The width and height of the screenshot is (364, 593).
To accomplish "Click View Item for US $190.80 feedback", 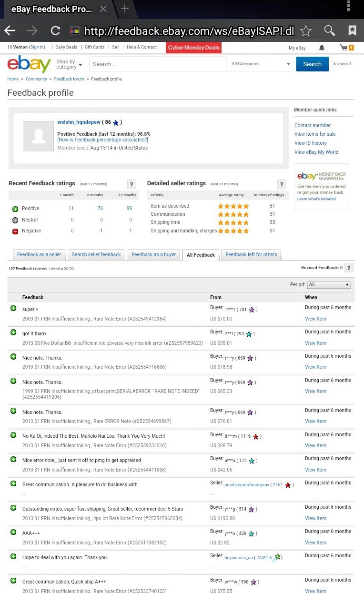I will tap(315, 519).
